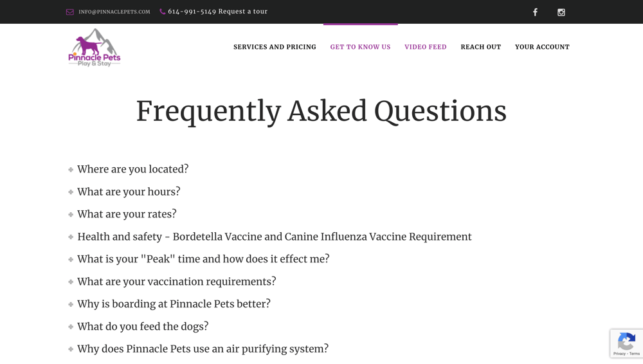
Task: Click the Request a tour link
Action: pos(243,12)
